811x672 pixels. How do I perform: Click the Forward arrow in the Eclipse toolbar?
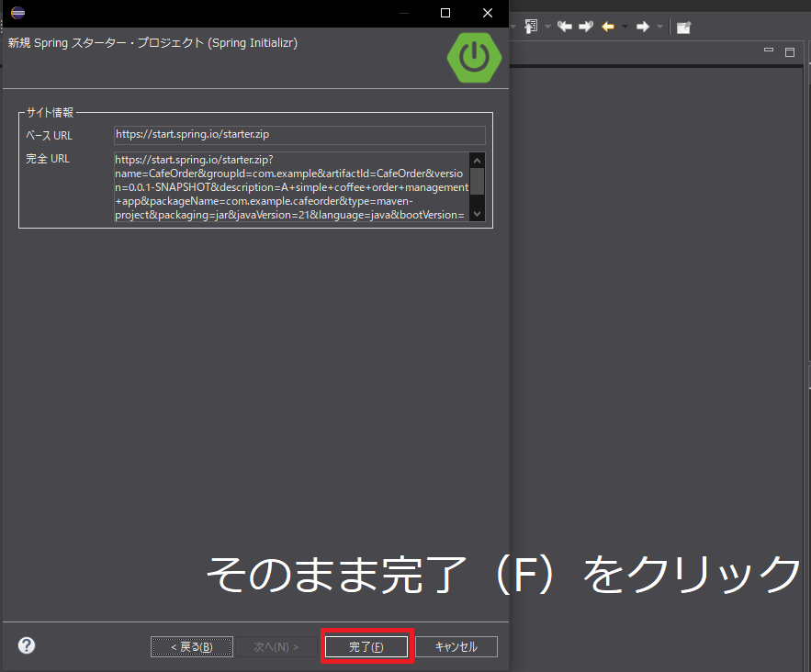pos(643,27)
